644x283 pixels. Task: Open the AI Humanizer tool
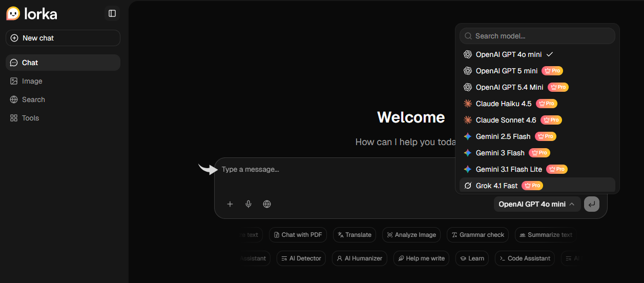[x=360, y=258]
